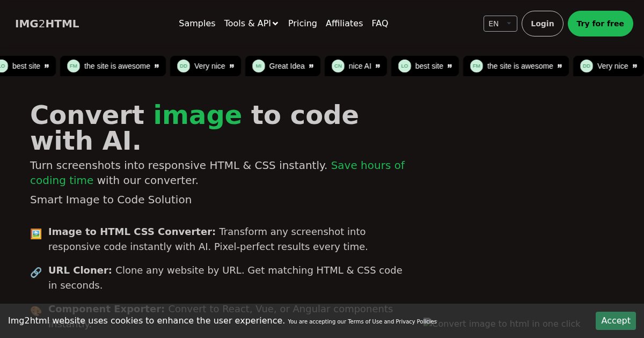Click the Component Exporter icon
Screen dimensions: 644x338
(x=35, y=311)
